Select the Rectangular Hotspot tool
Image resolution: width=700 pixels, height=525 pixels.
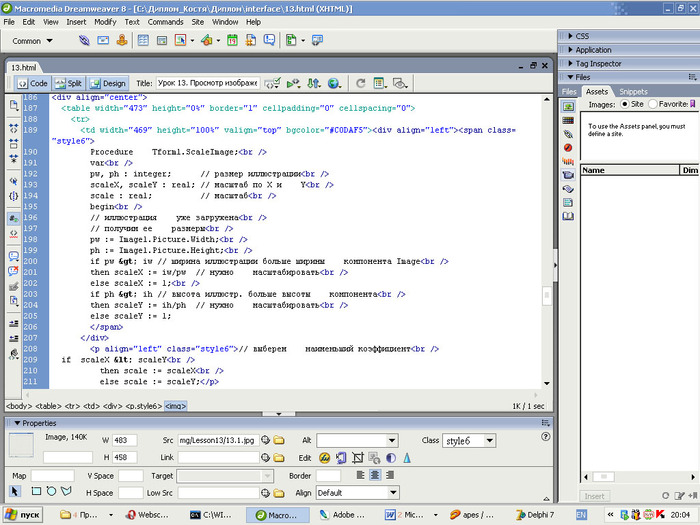(36, 492)
